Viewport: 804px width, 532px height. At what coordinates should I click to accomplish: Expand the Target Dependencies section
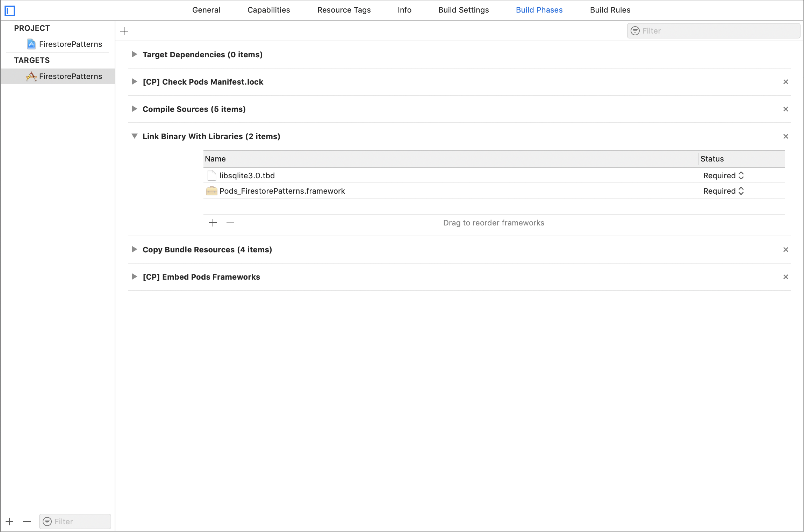point(135,54)
